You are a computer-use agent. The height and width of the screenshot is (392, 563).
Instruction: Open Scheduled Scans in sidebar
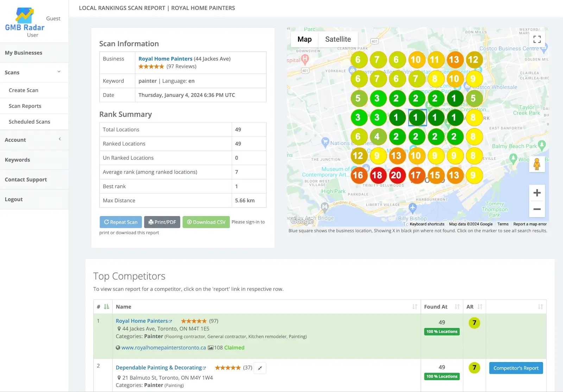34,122
